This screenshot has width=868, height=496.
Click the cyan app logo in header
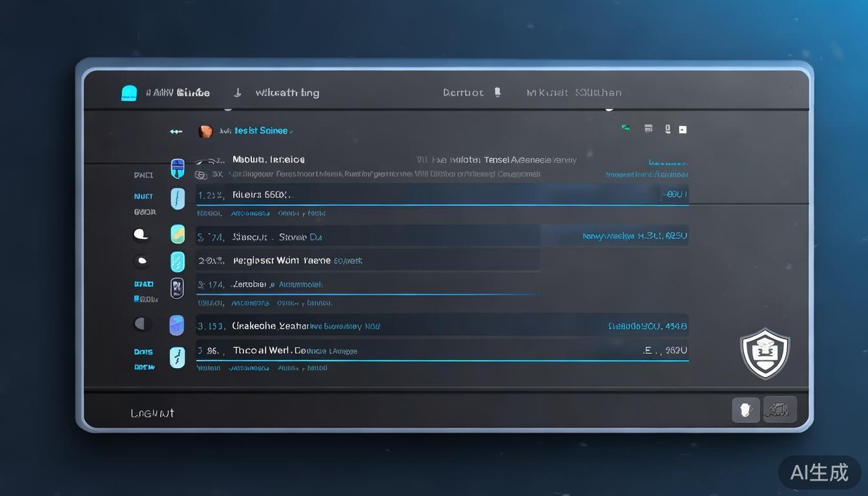click(x=129, y=93)
